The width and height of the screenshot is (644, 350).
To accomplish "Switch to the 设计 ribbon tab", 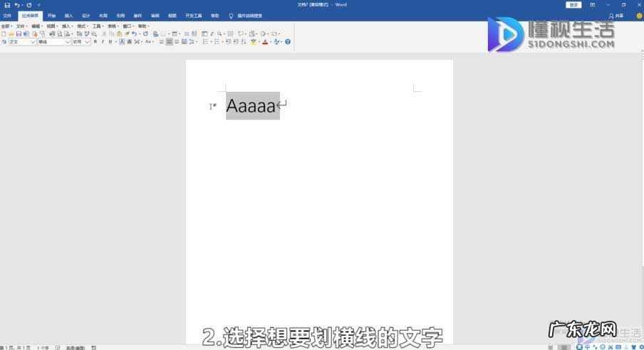I will point(85,16).
